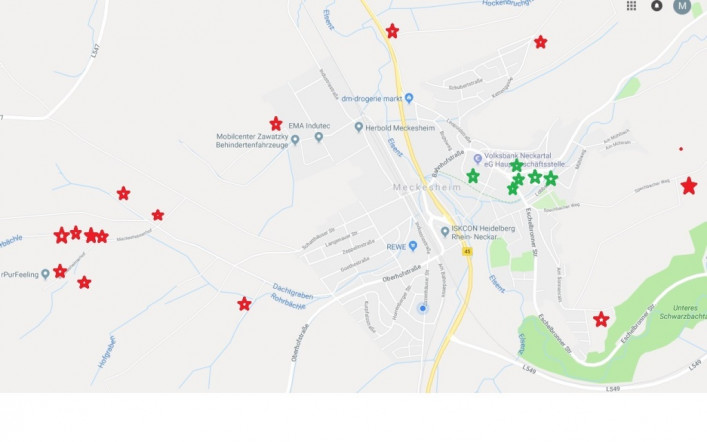This screenshot has width=707, height=442.
Task: Open the Google apps grid icon
Action: click(631, 5)
